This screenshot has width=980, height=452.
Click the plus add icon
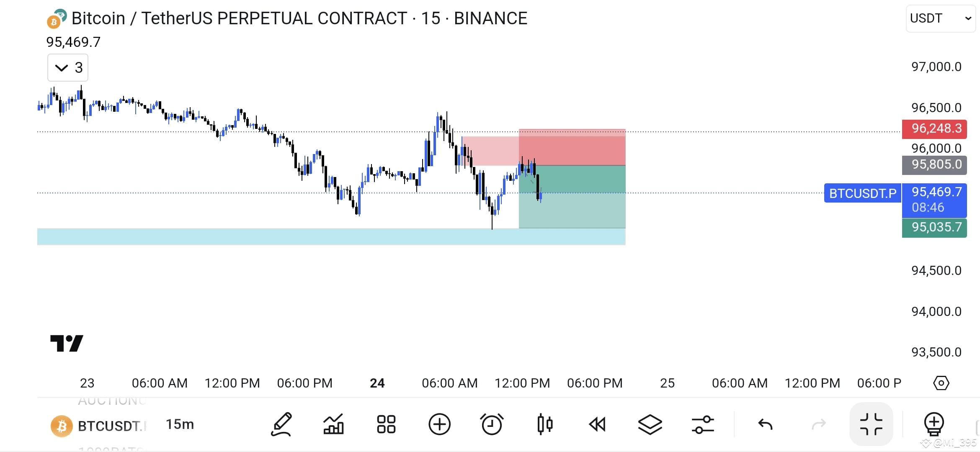coord(439,424)
